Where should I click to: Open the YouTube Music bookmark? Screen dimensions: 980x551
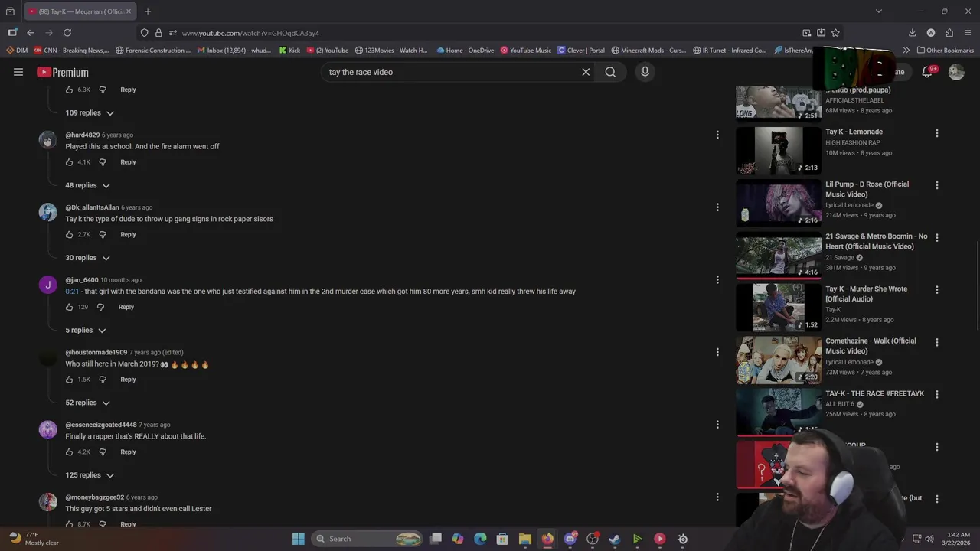click(526, 51)
